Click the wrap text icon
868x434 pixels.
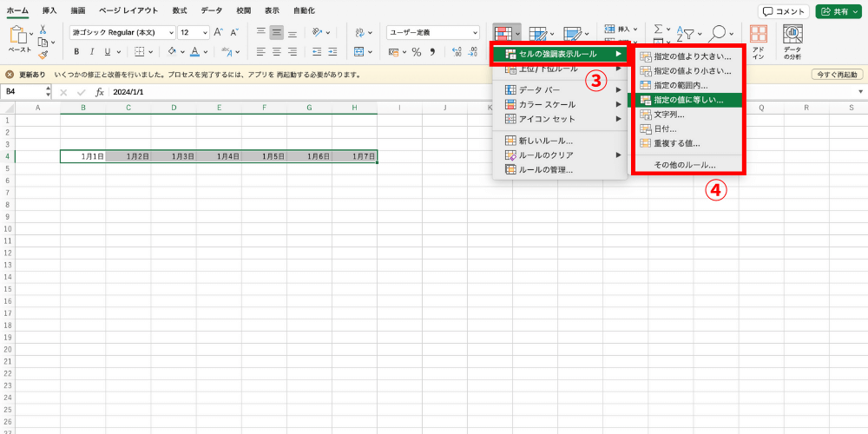click(x=359, y=33)
